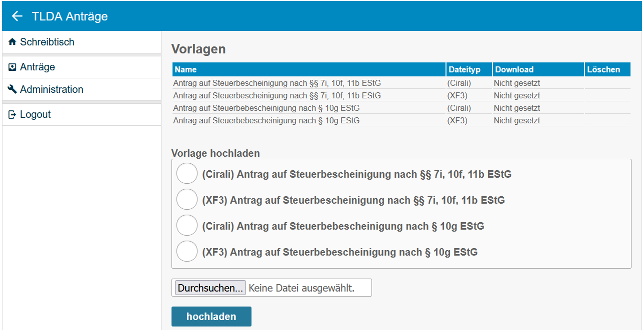
Task: Open the Schreibtisch section
Action: tap(46, 42)
